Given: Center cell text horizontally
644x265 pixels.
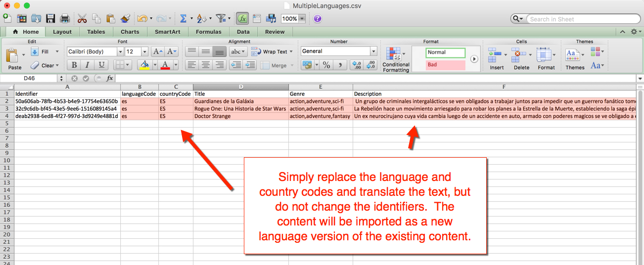Looking at the screenshot, I should coord(206,65).
